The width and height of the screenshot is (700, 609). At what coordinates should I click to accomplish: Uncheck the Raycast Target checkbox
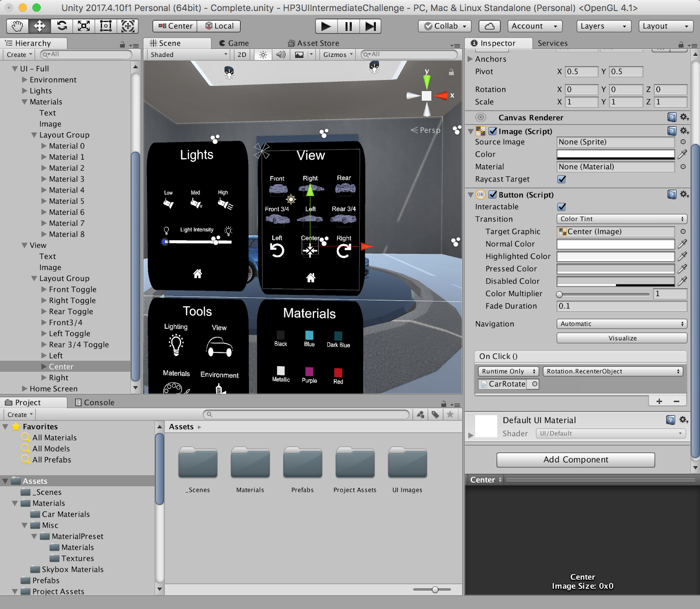coord(562,179)
